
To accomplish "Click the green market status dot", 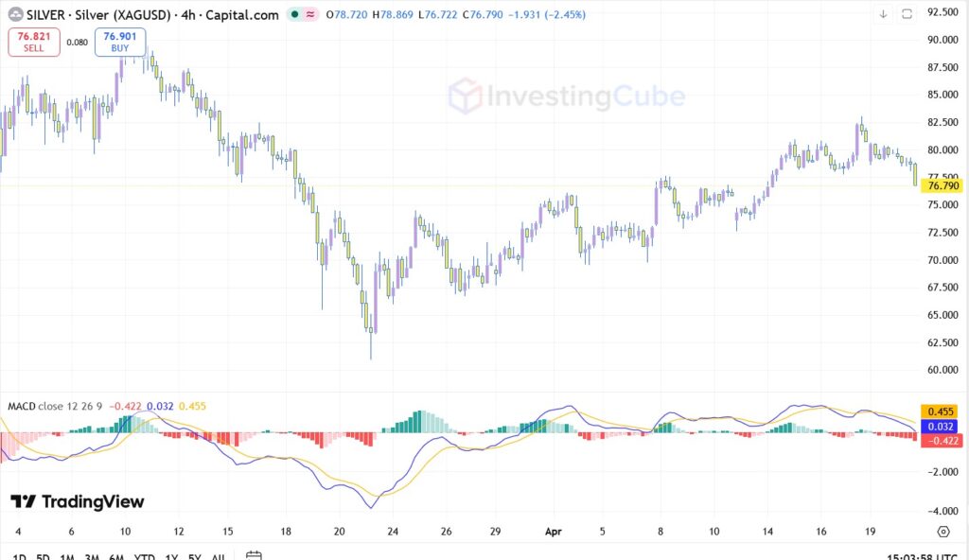I will tap(294, 15).
